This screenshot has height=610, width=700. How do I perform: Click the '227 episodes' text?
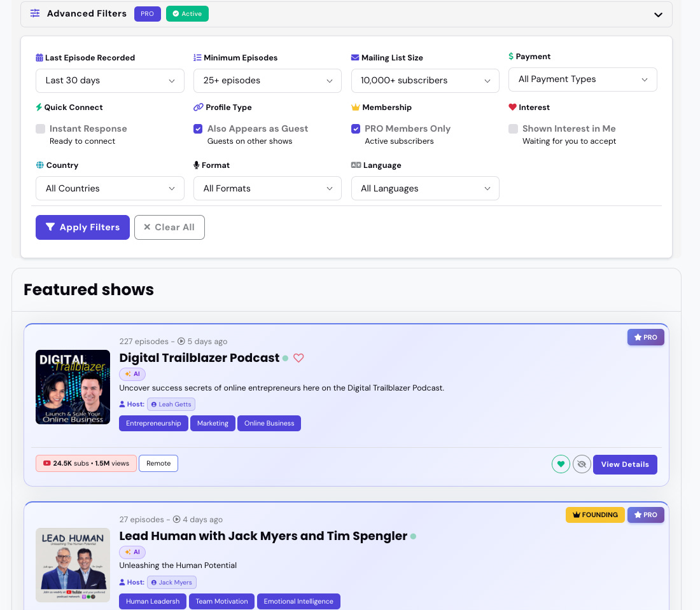click(x=144, y=342)
